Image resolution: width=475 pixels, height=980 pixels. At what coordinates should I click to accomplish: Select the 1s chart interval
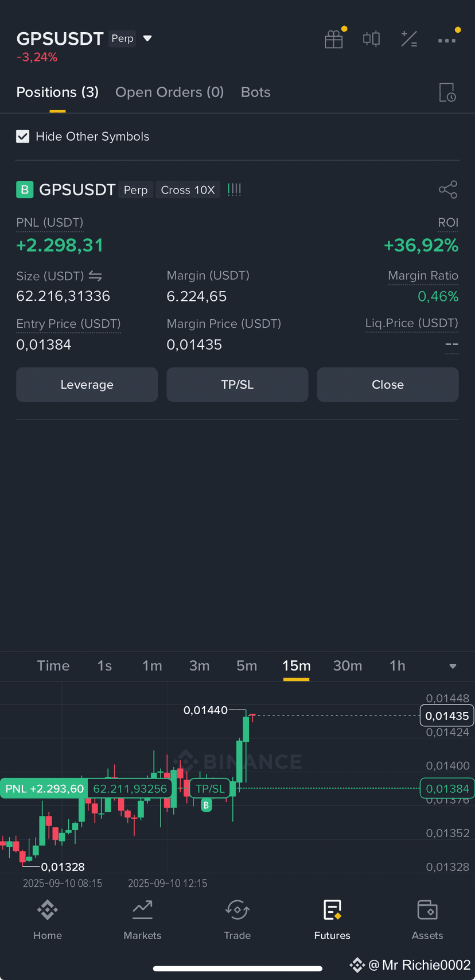(104, 666)
